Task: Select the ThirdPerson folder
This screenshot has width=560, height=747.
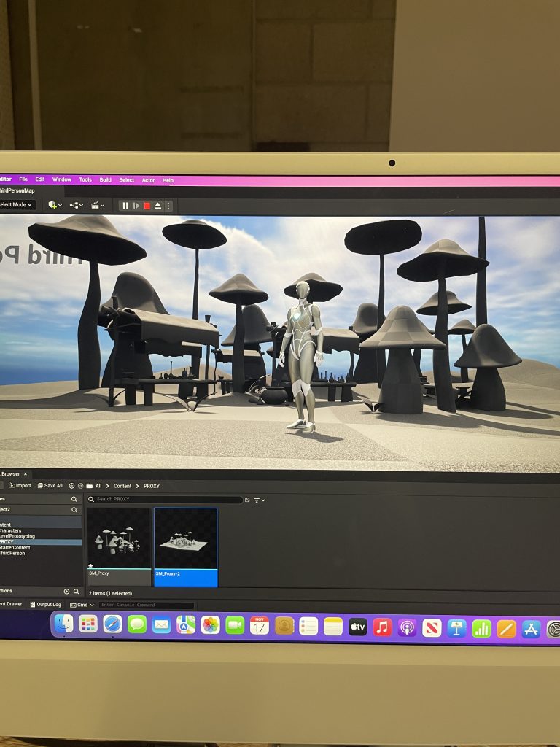Action: pyautogui.click(x=12, y=553)
